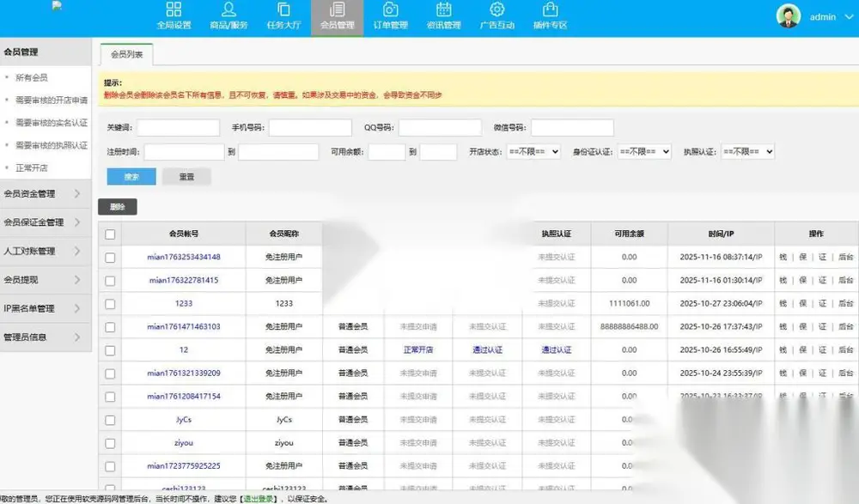This screenshot has width=859, height=504.
Task: Click the 可用余额 minimum field
Action: pos(387,152)
